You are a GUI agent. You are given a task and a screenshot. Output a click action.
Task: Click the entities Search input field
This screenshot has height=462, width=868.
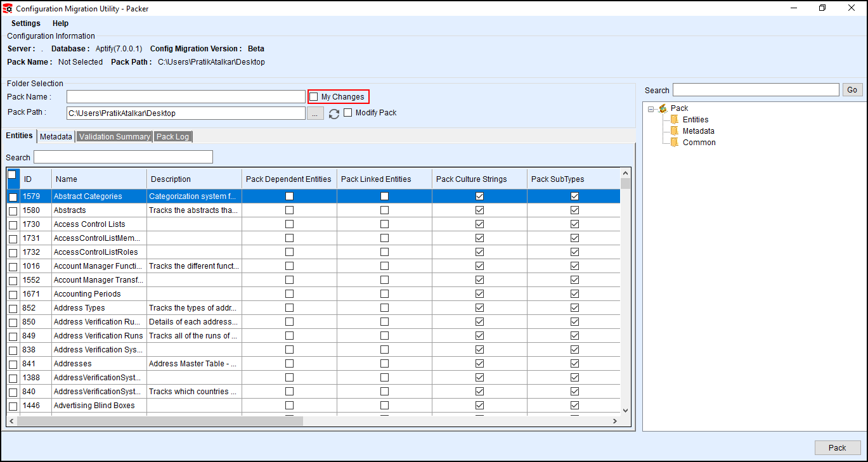coord(123,157)
